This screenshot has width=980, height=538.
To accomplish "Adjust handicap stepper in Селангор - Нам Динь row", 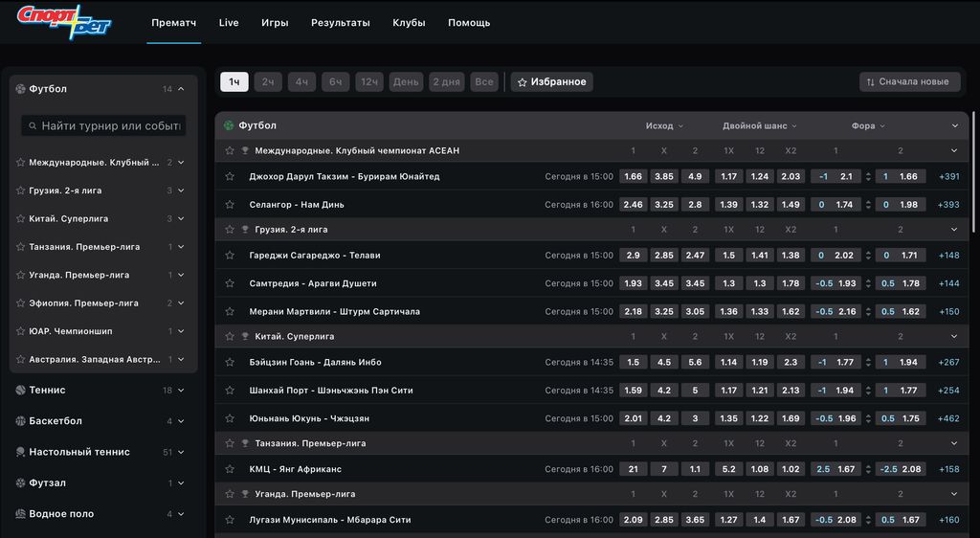I will [868, 204].
